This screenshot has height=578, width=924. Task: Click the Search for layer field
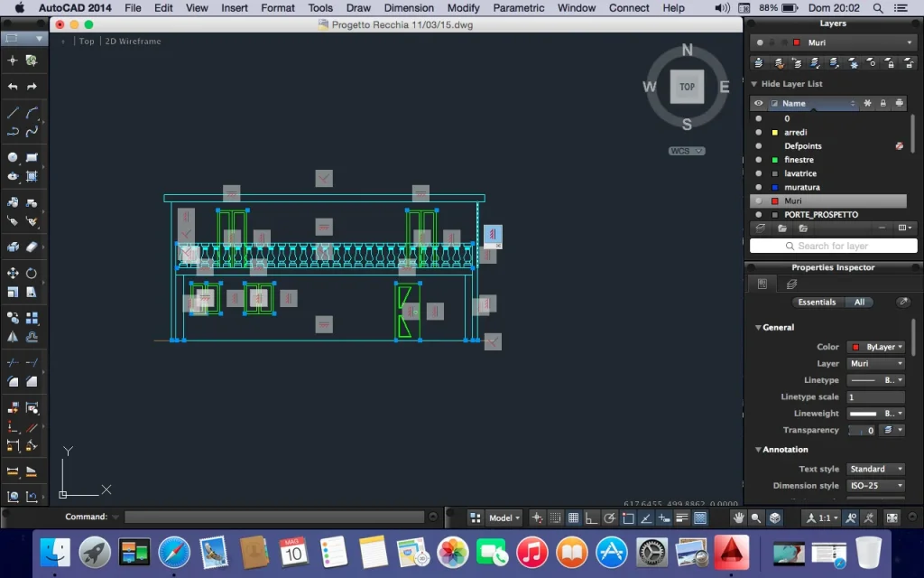tap(834, 246)
